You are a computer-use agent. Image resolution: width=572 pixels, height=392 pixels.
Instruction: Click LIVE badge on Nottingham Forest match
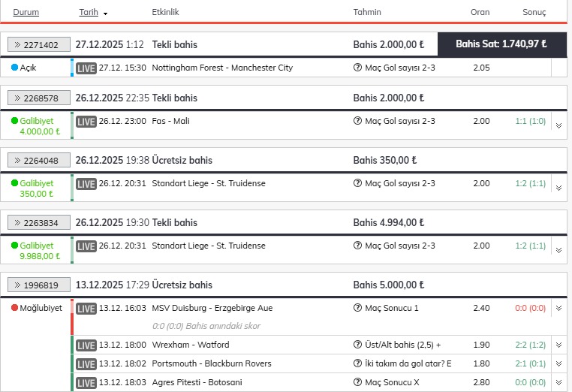coord(86,68)
